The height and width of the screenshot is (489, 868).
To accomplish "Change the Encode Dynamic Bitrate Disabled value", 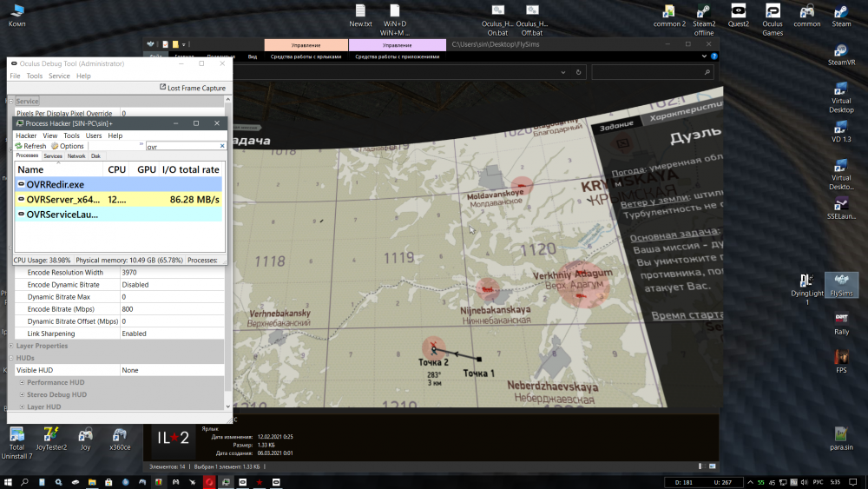I will point(172,285).
